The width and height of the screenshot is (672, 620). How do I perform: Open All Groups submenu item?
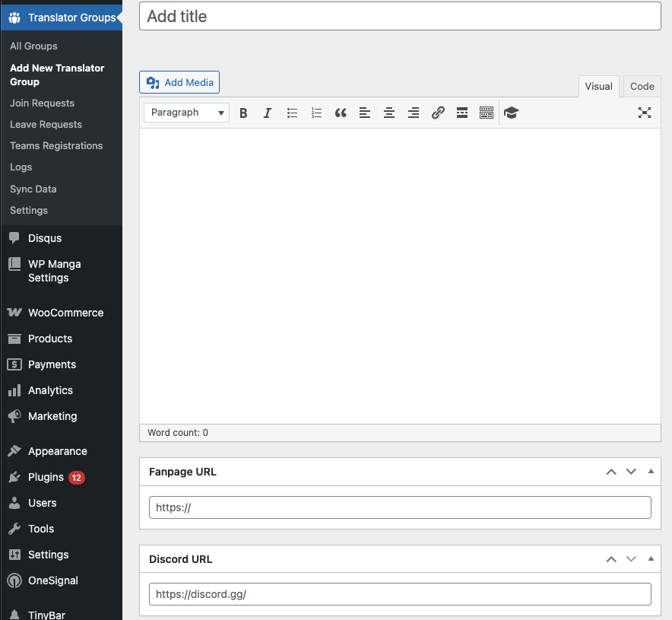tap(33, 46)
